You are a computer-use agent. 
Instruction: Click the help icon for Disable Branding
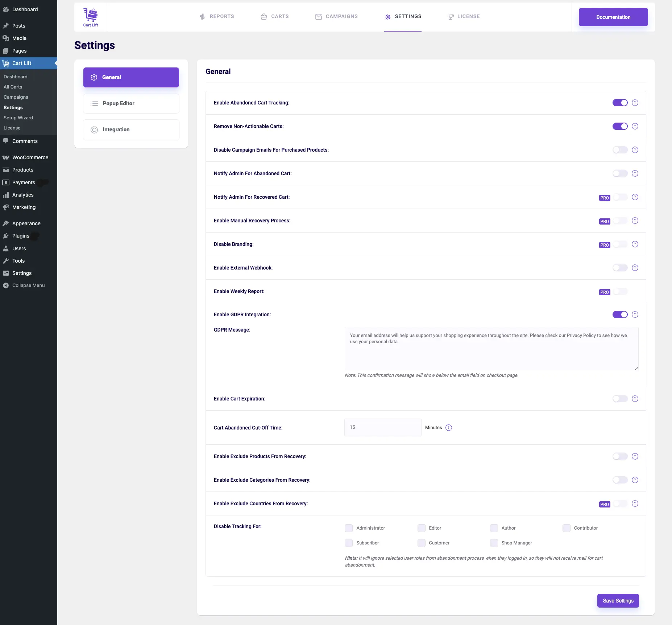coord(635,244)
